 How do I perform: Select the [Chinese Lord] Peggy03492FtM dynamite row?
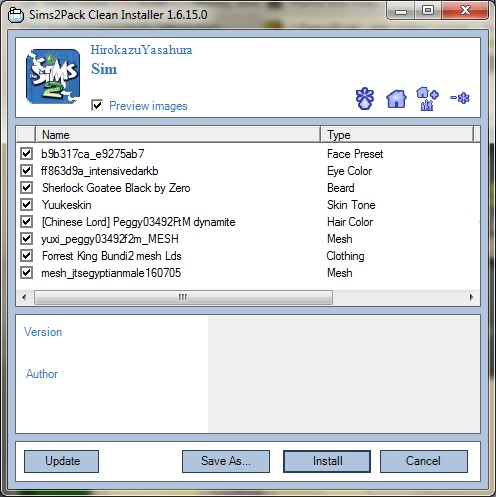click(x=139, y=222)
